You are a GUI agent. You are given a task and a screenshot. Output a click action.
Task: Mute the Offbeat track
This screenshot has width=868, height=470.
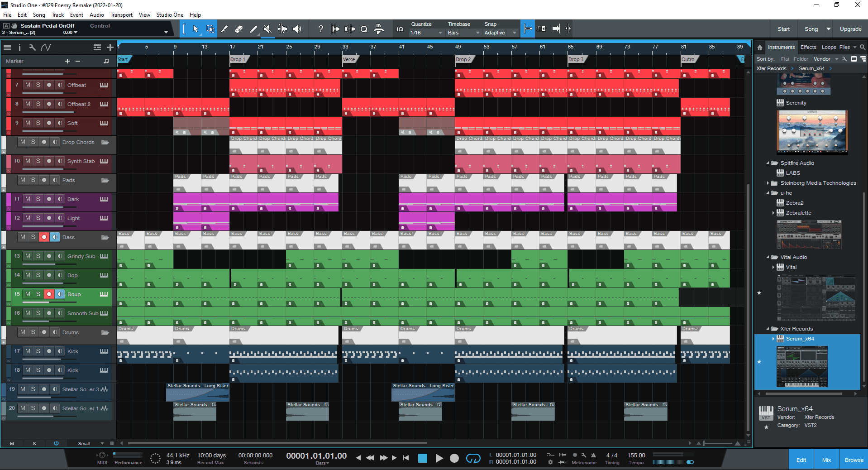[x=28, y=85]
